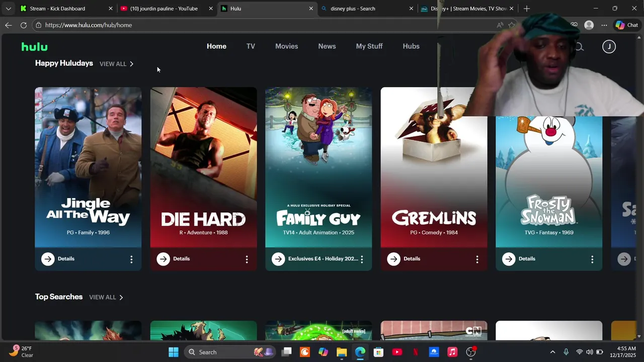This screenshot has height=362, width=644.
Task: Open Netflix from taskbar
Action: (x=416, y=352)
